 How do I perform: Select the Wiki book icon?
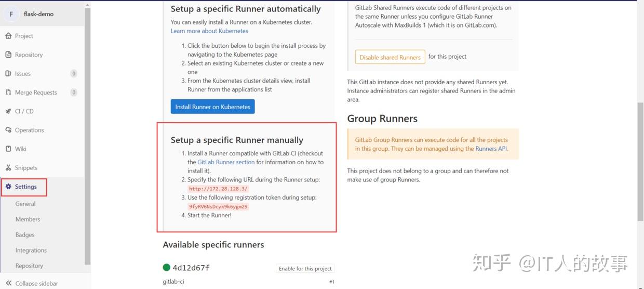coord(8,149)
